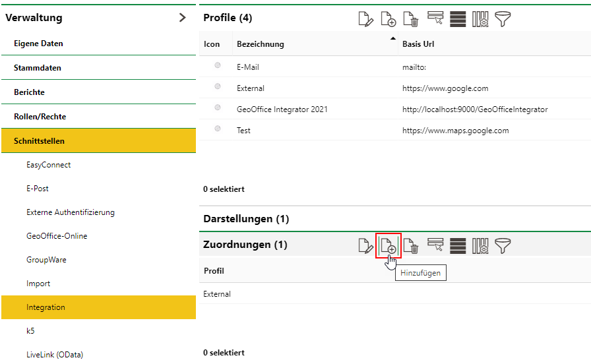Click the edit icon in Profile toolbar
Image resolution: width=591 pixels, height=364 pixels.
[365, 19]
